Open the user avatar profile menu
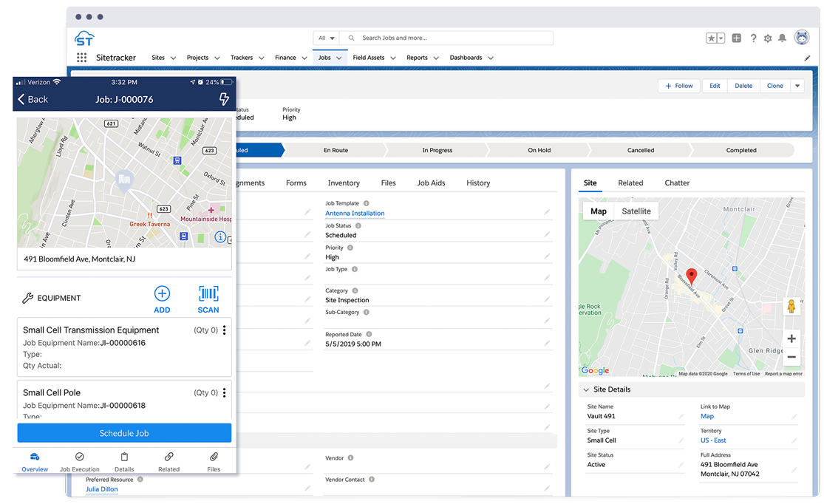This screenshot has width=824, height=504. click(x=801, y=37)
